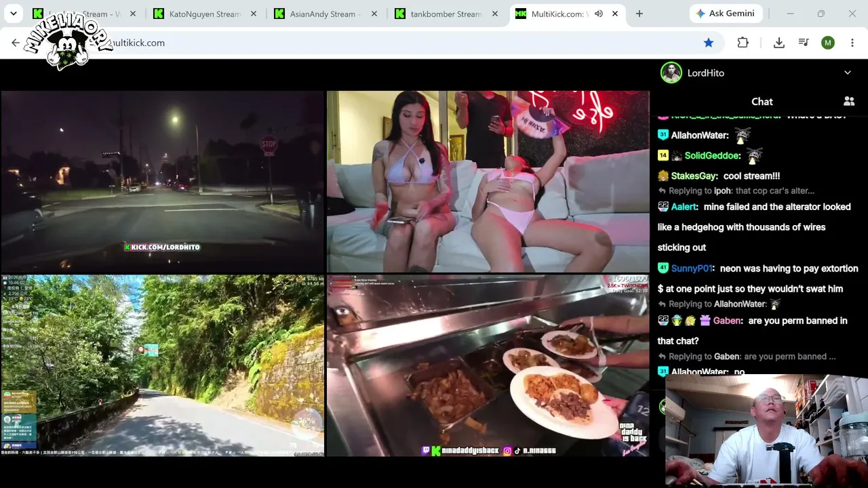Click the webcam overlay of the man

766,430
